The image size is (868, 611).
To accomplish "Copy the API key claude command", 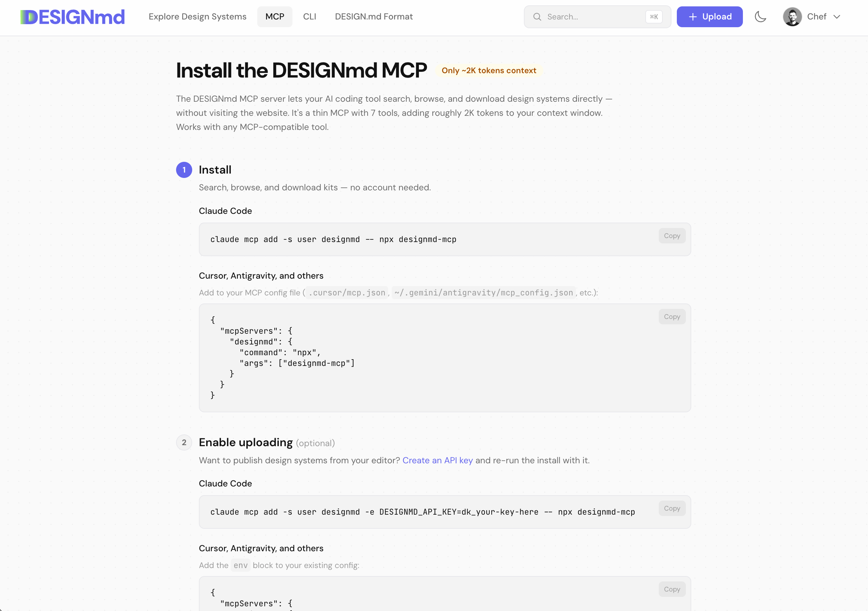I will click(672, 508).
